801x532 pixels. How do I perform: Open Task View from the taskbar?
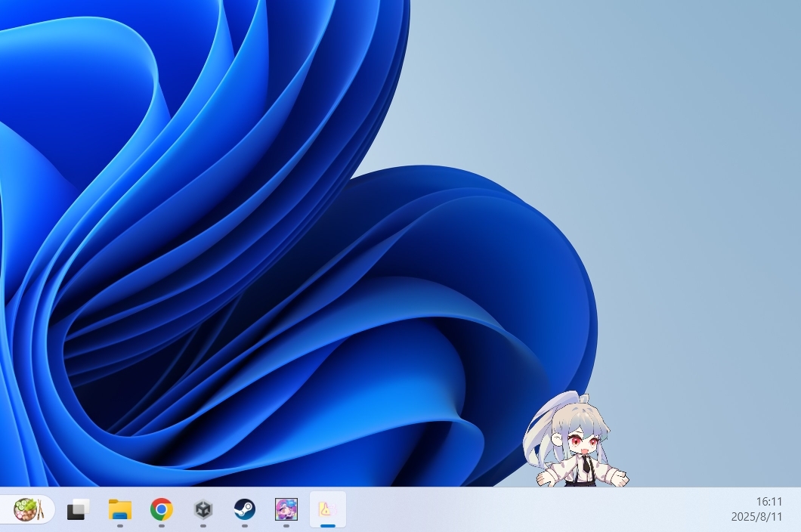coord(78,510)
